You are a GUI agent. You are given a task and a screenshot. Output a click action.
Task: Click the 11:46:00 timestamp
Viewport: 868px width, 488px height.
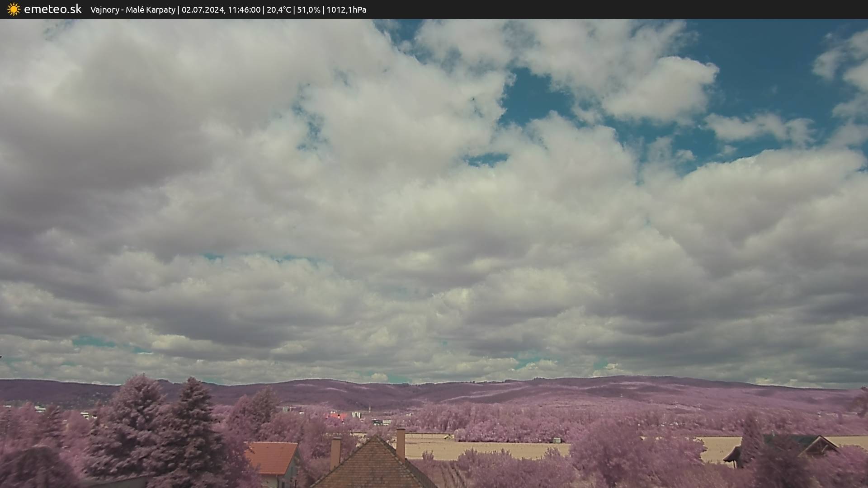244,10
